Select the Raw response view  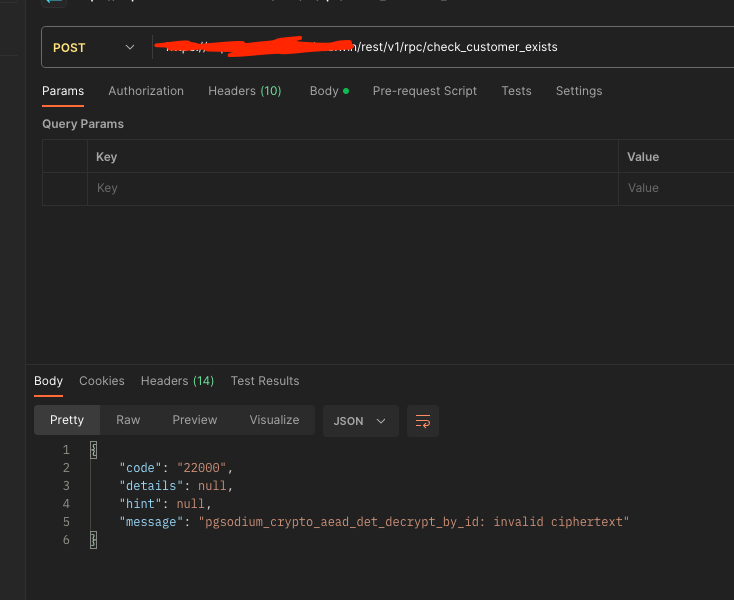coord(128,420)
